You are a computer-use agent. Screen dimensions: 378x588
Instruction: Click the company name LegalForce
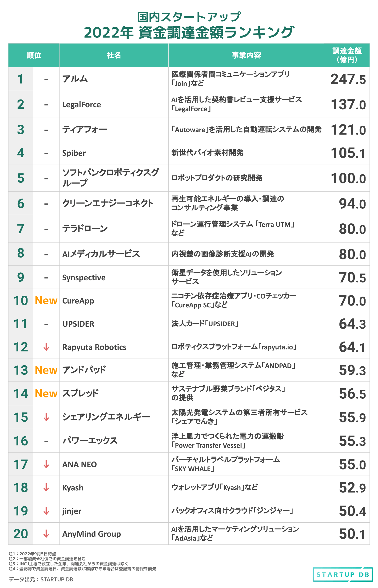81,104
